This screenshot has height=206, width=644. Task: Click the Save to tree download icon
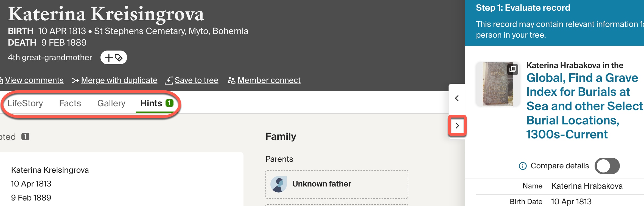pyautogui.click(x=169, y=80)
